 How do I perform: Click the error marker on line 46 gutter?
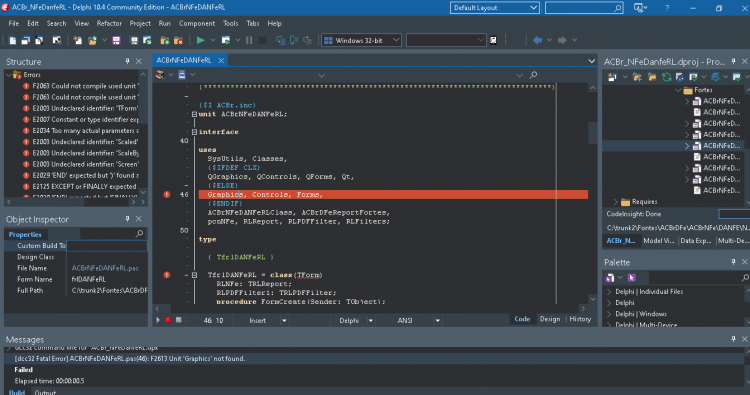click(x=166, y=195)
